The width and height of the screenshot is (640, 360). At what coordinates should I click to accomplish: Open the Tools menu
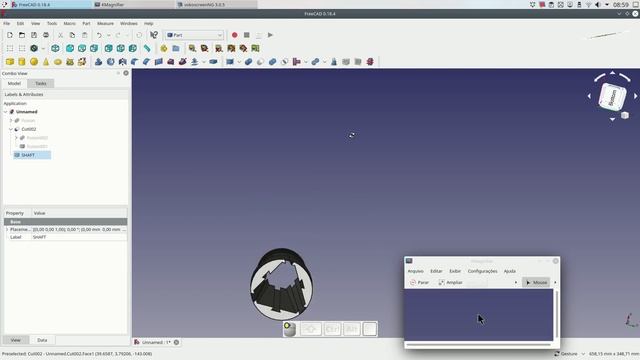[x=52, y=24]
